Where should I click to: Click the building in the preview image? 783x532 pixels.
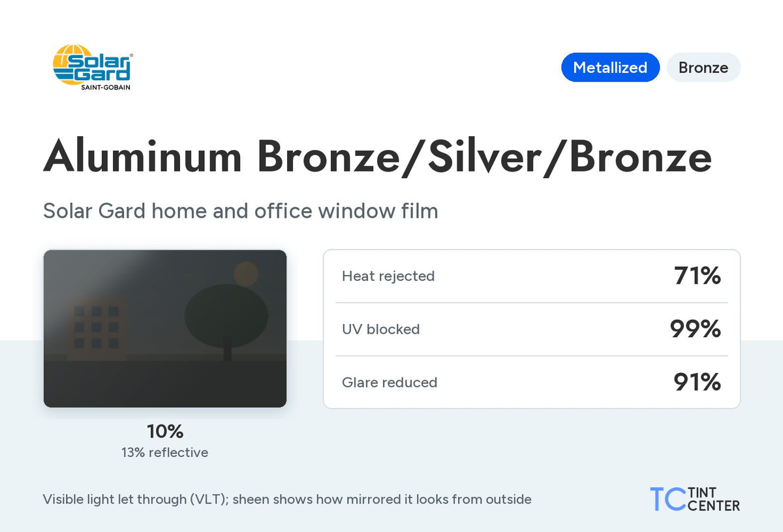click(96, 329)
